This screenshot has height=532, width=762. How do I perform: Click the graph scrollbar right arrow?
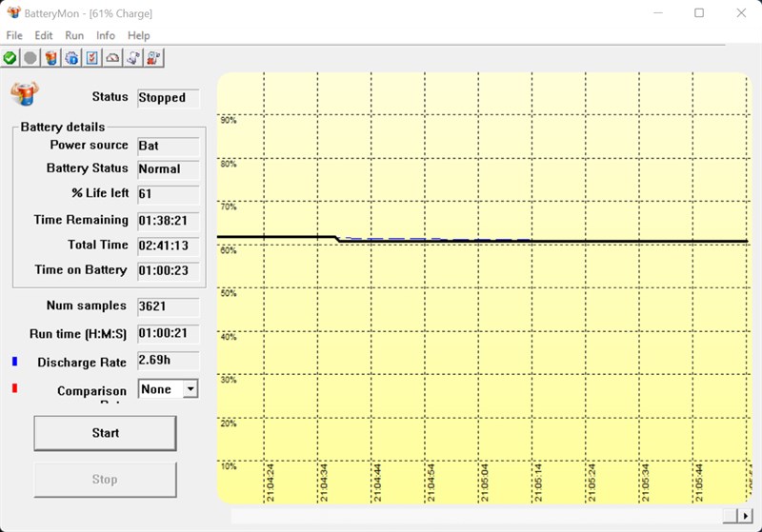pyautogui.click(x=744, y=515)
